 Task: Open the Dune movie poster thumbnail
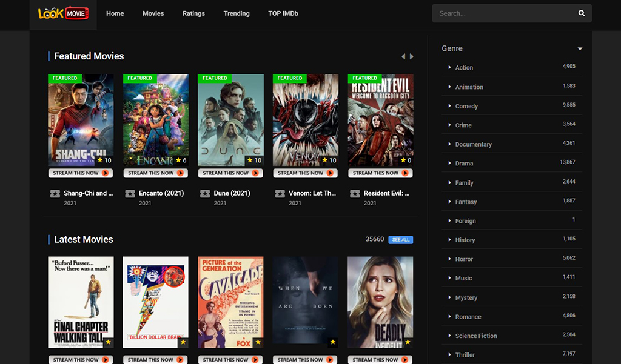tap(231, 120)
